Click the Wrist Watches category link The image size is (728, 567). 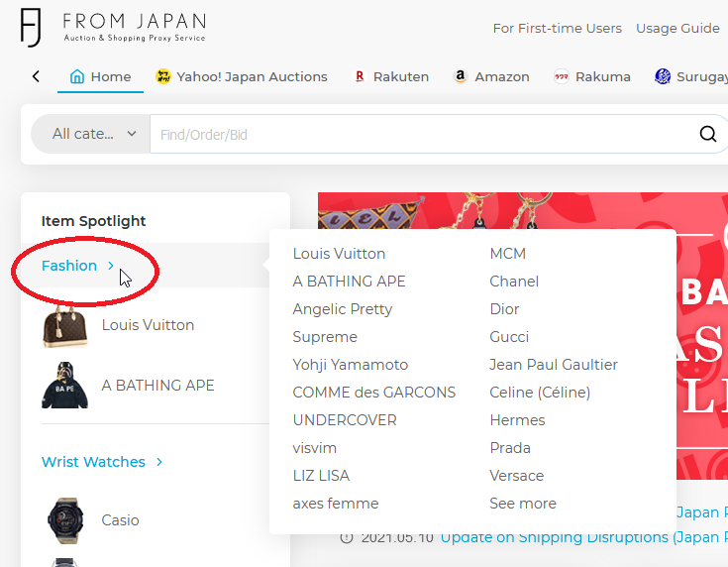coord(93,462)
